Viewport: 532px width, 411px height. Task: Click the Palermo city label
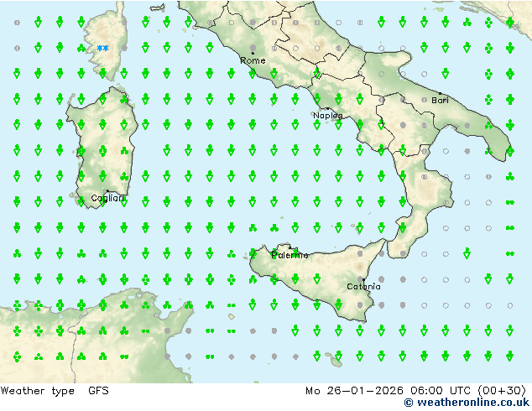coord(289,255)
